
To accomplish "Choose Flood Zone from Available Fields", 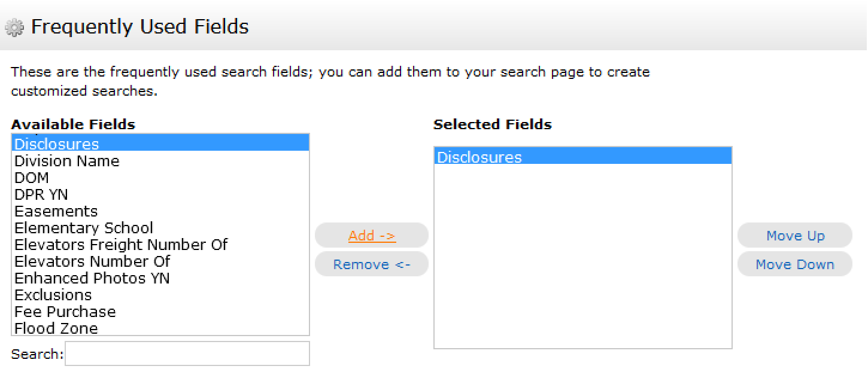I will [160, 328].
